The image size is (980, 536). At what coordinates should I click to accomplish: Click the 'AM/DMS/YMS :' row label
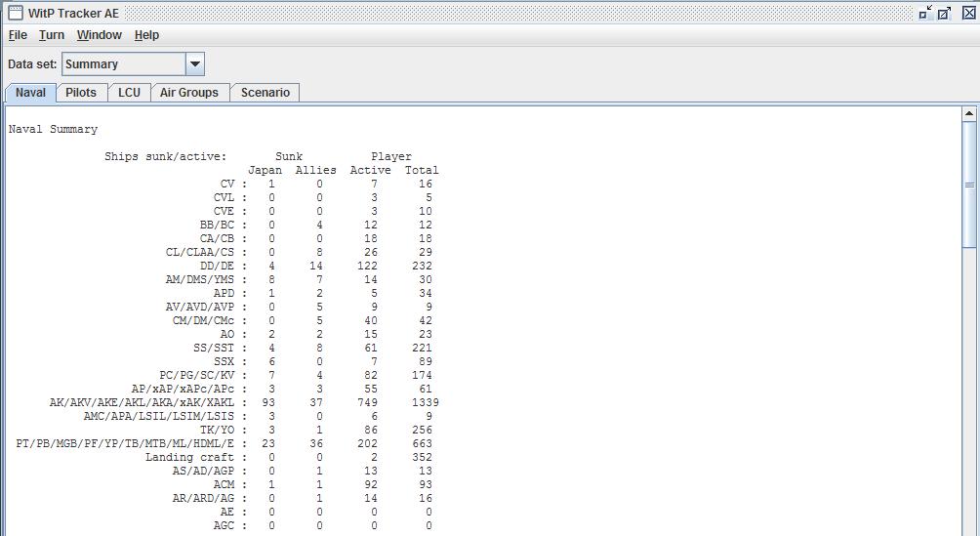[207, 279]
